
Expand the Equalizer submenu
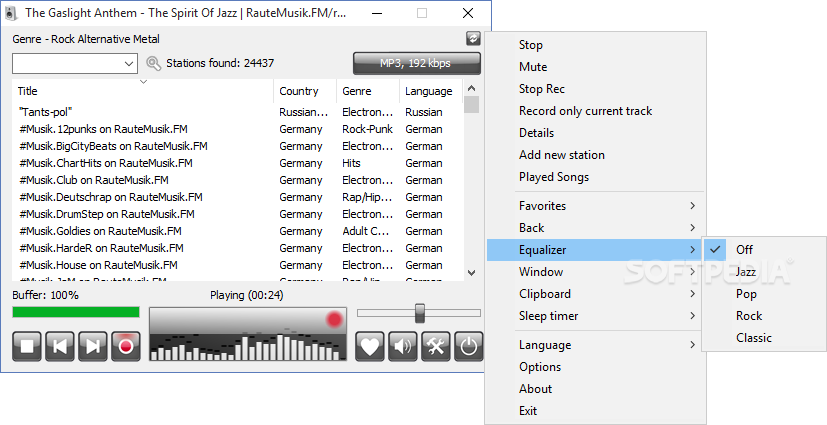595,250
